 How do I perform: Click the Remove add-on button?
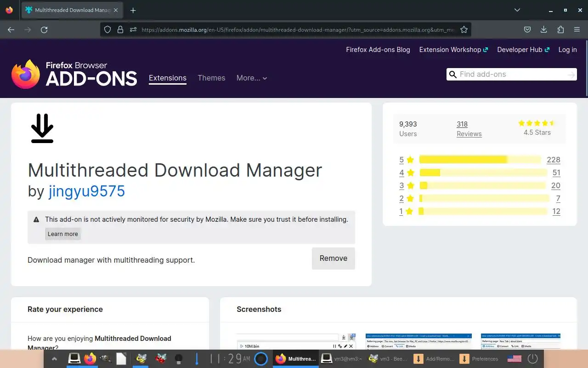pyautogui.click(x=334, y=259)
